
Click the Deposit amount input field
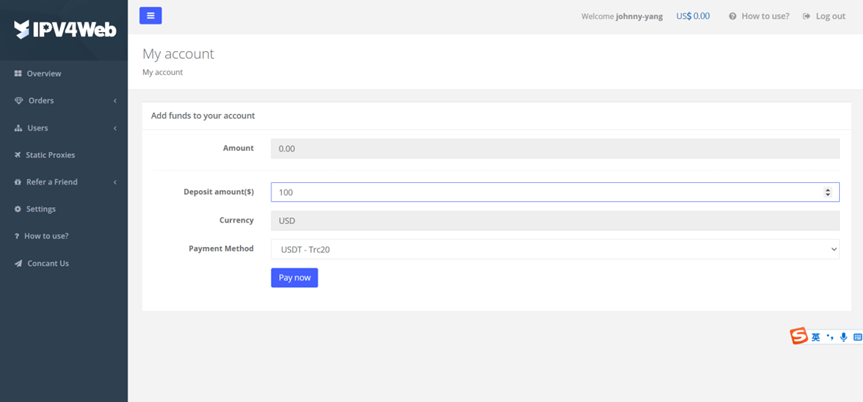pyautogui.click(x=555, y=192)
